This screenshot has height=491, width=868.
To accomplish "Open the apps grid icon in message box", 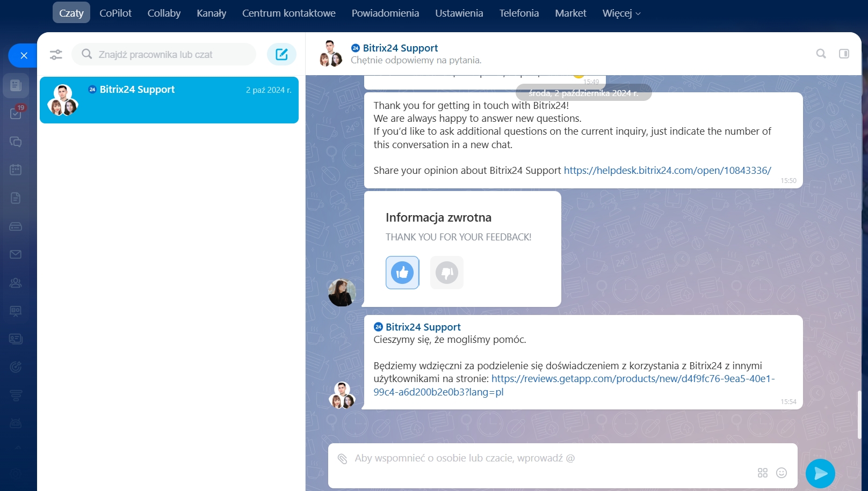I will click(x=762, y=473).
